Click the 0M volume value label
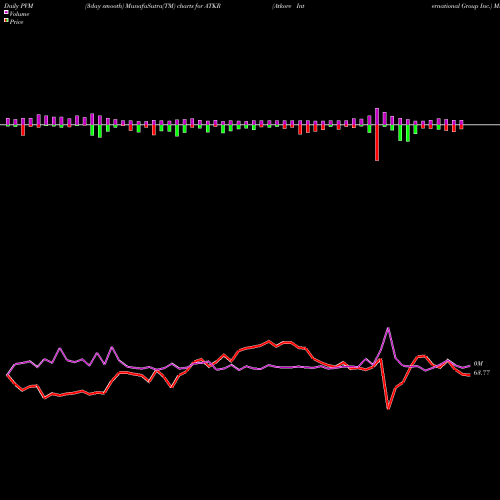 coord(478,364)
